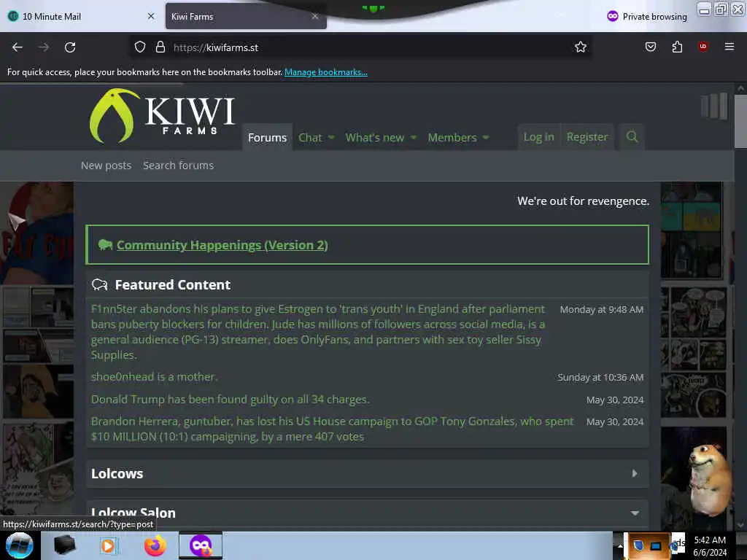Click the Featured Content heading text

(x=172, y=285)
